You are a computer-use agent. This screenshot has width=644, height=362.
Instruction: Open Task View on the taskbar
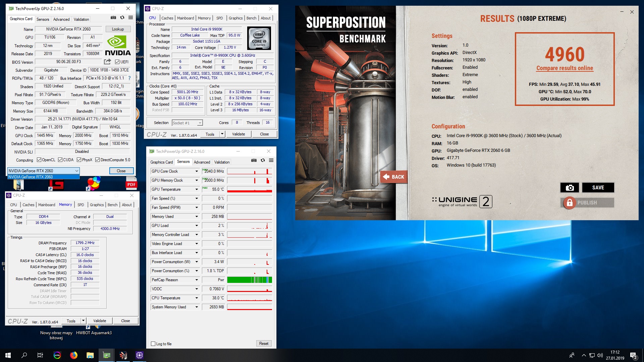[40, 355]
